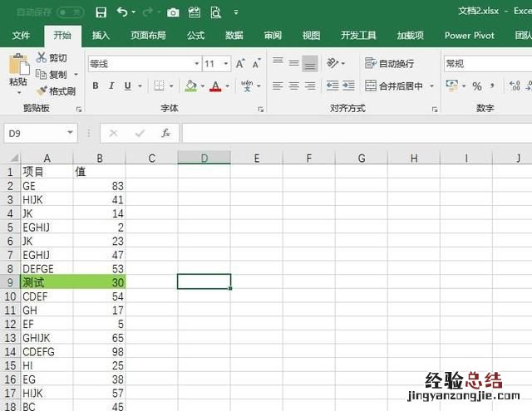Open the Formulas (公式) ribbon tab
This screenshot has width=532, height=411.
coord(195,36)
